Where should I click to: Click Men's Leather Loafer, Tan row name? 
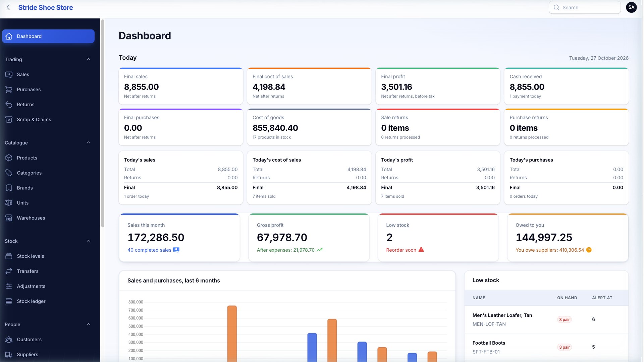coord(502,315)
